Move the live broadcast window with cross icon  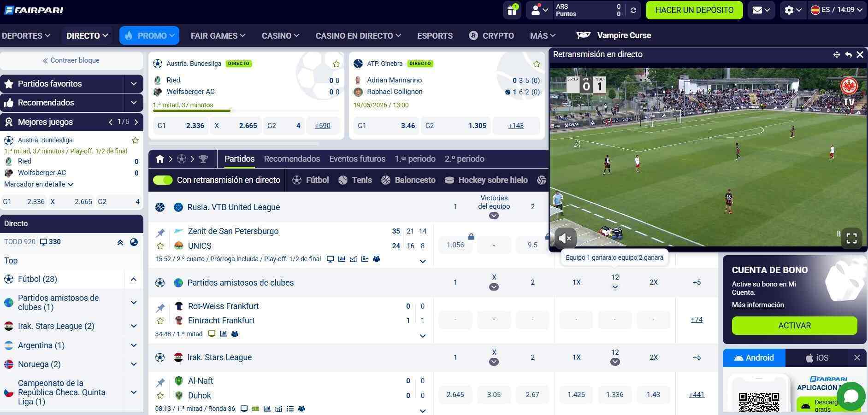point(837,54)
